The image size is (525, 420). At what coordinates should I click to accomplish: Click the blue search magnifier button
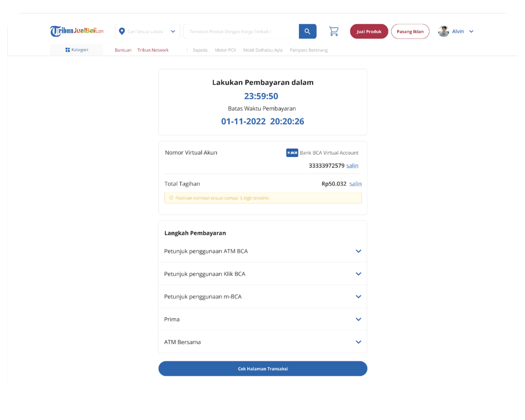(308, 32)
